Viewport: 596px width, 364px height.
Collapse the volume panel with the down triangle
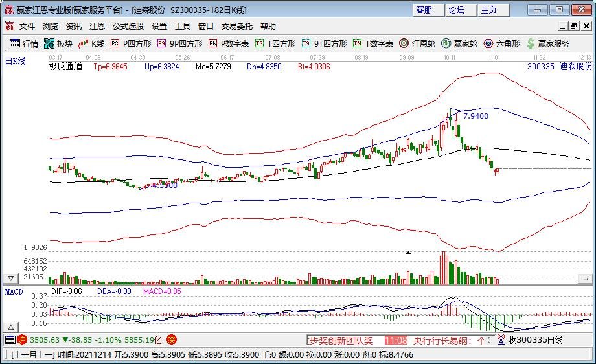click(x=10, y=279)
